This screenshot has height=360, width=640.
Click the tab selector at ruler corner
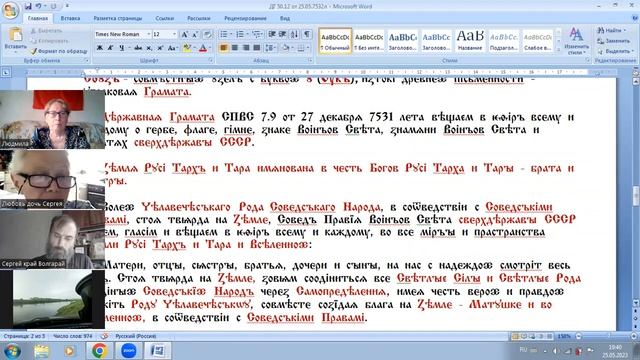click(x=6, y=73)
